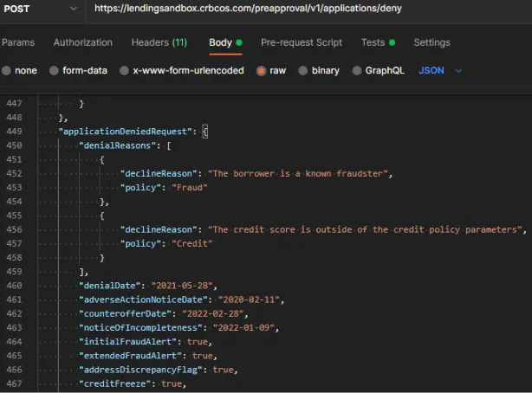Viewport: 532px width, 393px height.
Task: Select the Body tab
Action: (x=225, y=42)
